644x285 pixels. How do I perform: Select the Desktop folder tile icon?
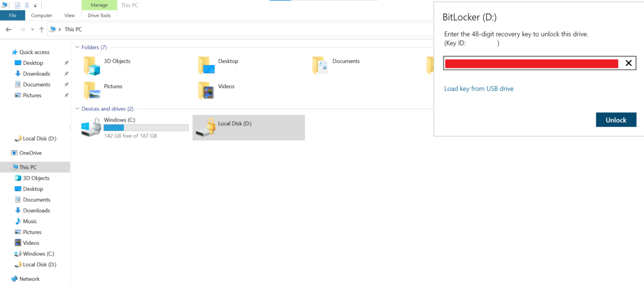[206, 65]
